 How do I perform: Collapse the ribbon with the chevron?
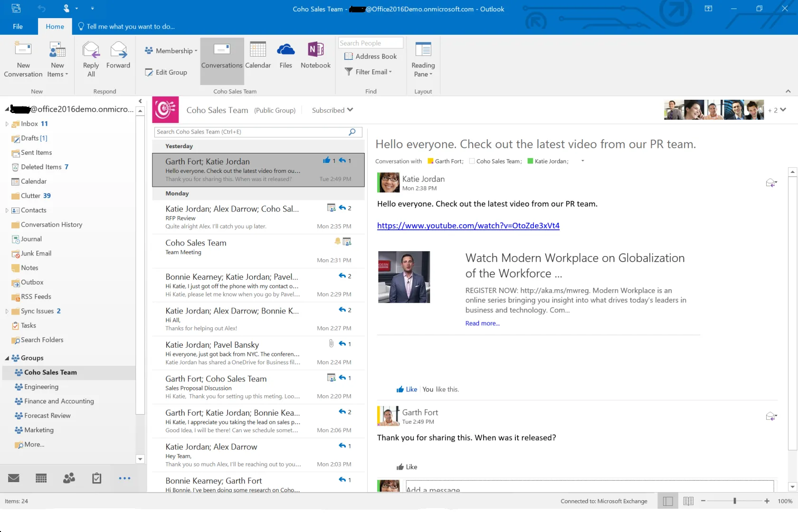(x=788, y=91)
